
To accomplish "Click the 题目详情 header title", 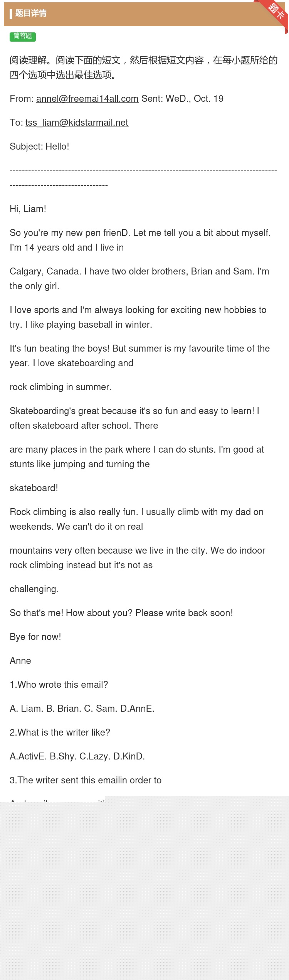I will coord(31,13).
